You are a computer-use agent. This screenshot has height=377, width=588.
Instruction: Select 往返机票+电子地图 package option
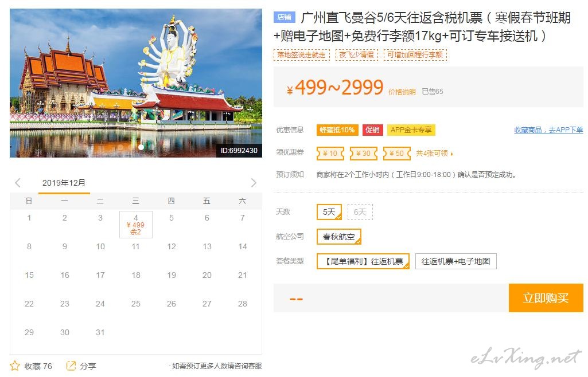pyautogui.click(x=455, y=261)
